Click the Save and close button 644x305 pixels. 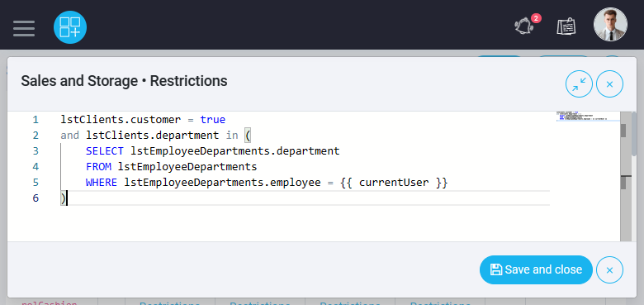pos(536,269)
